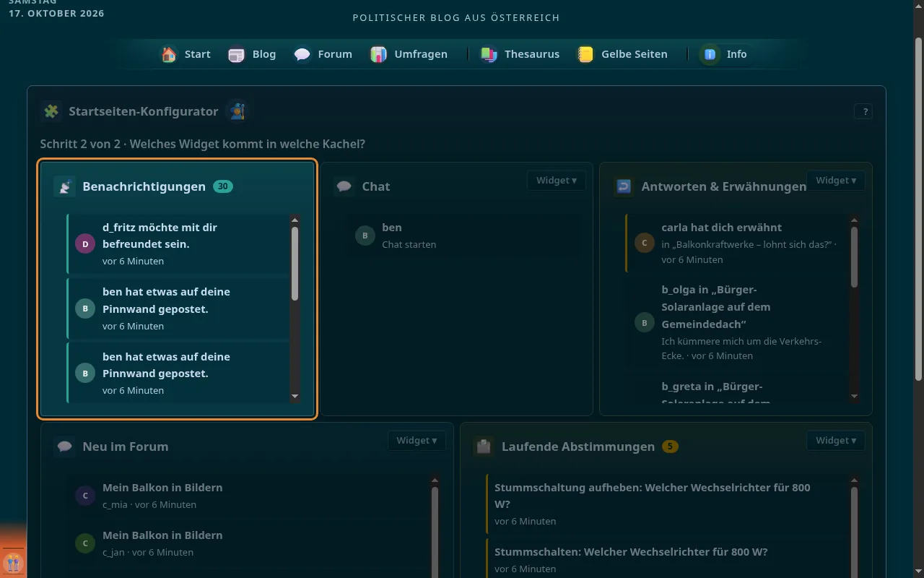Click the Benachrichtigungen bell icon

point(65,186)
